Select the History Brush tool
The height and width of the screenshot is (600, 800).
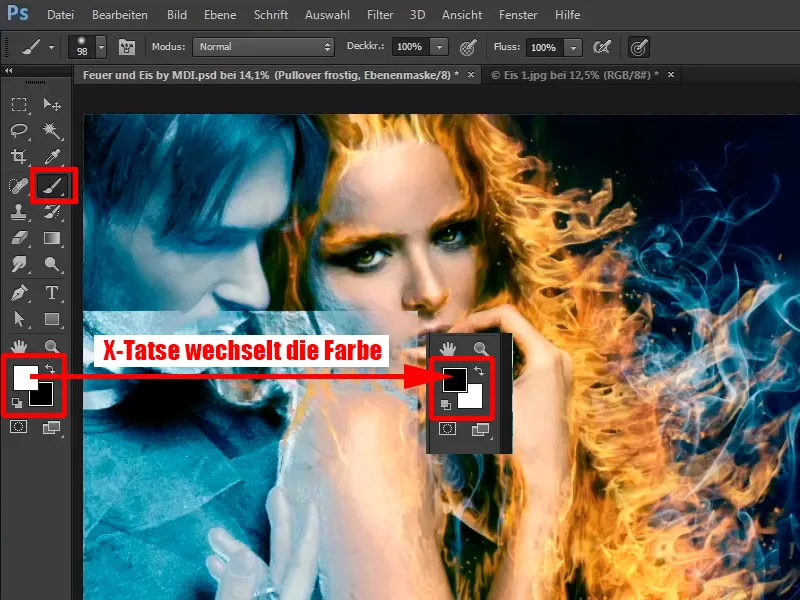[52, 212]
